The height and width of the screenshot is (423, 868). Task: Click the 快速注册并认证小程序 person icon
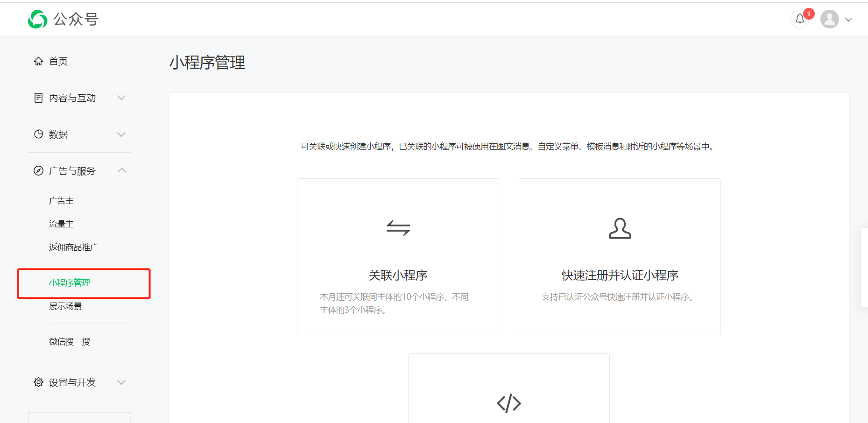coord(620,228)
